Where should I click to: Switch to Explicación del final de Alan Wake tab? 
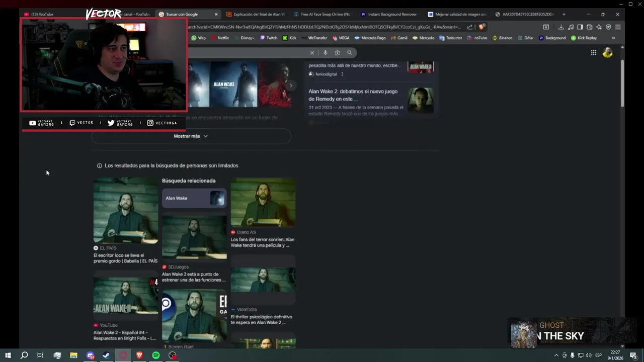tap(256, 14)
